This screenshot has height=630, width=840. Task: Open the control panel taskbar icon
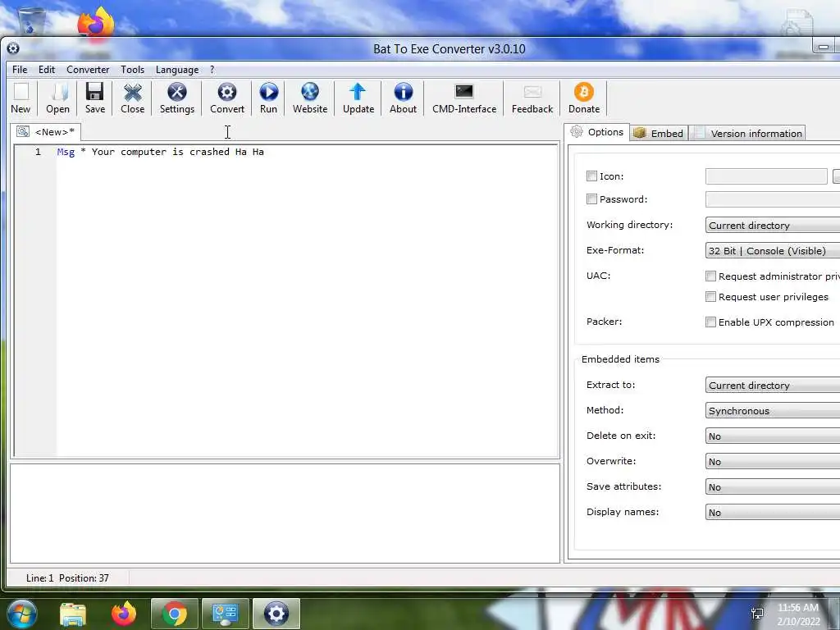(225, 614)
